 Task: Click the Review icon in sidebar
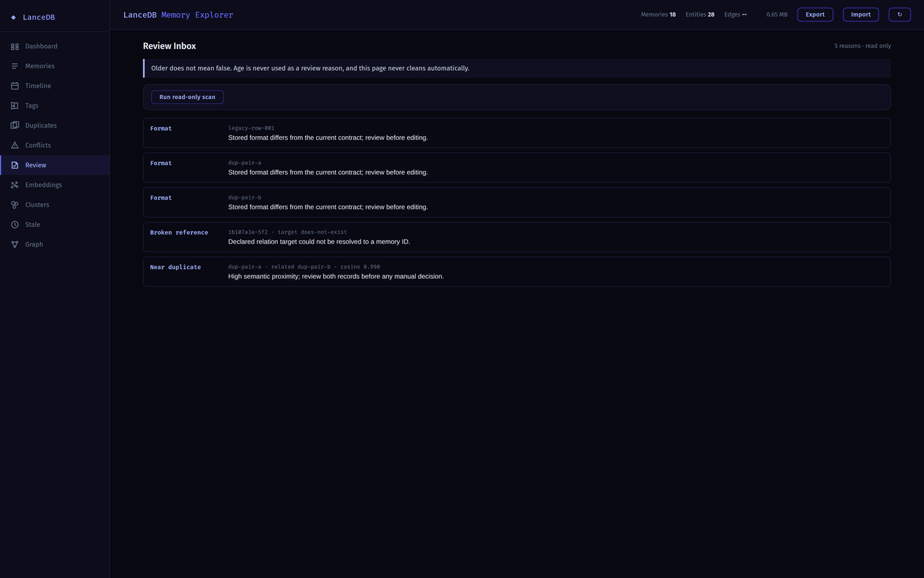click(15, 165)
